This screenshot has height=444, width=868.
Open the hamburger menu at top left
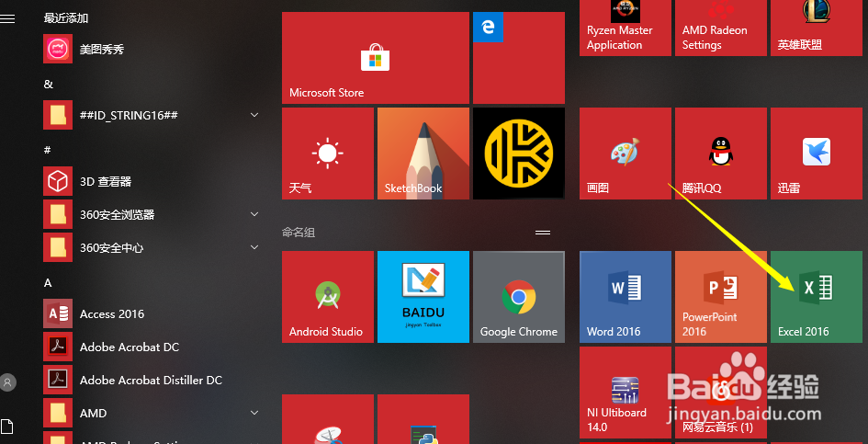tap(7, 19)
